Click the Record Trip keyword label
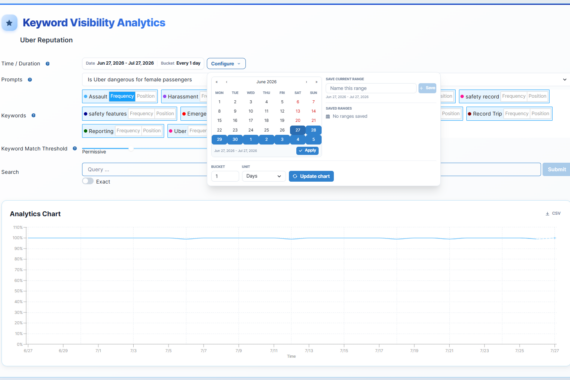This screenshot has width=570, height=380. (x=487, y=114)
